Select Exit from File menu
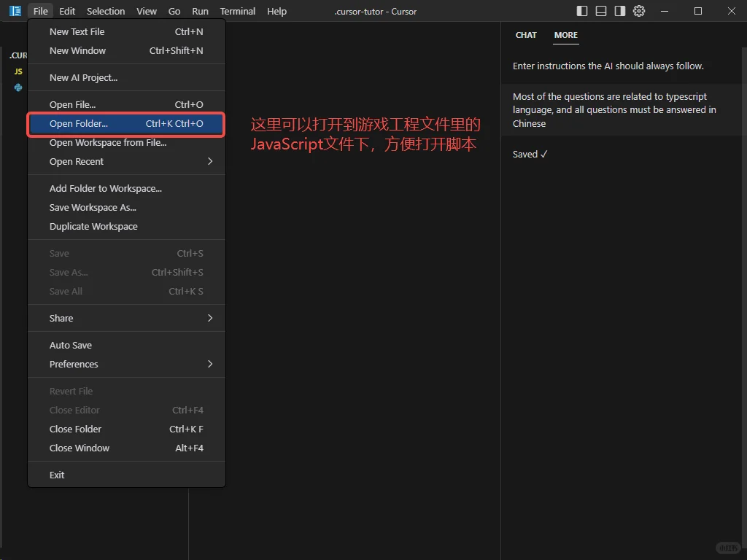This screenshot has width=747, height=560. tap(126, 475)
